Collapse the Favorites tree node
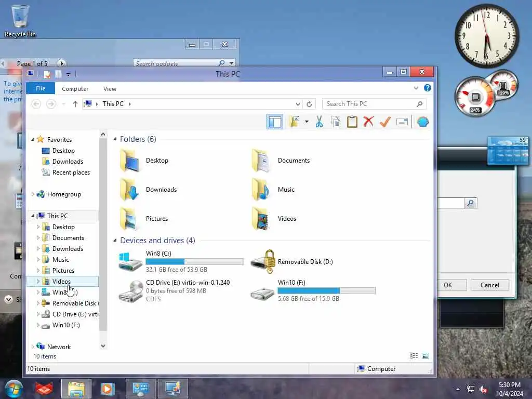This screenshot has height=399, width=532. (x=33, y=139)
